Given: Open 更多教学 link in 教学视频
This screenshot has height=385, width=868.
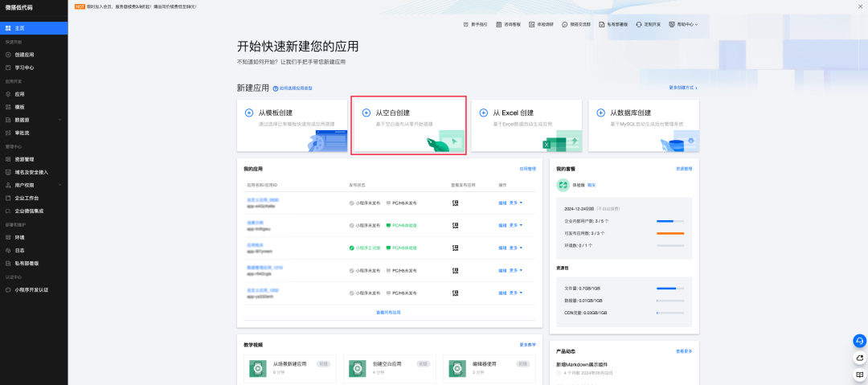Looking at the screenshot, I should (x=527, y=345).
